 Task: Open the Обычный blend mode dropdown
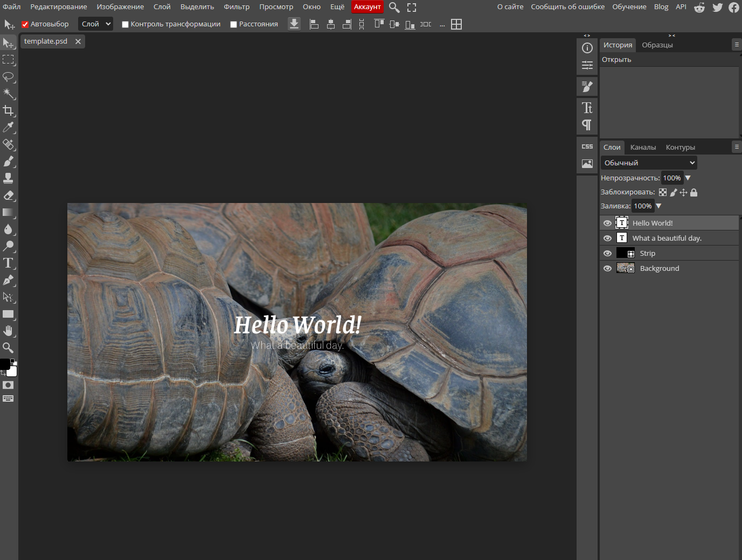pyautogui.click(x=649, y=163)
